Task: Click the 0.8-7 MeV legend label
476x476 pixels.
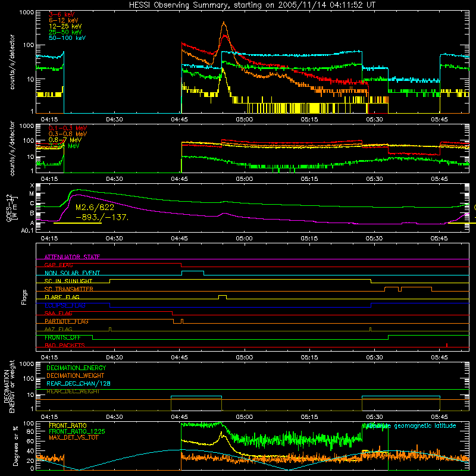Action: [65, 140]
